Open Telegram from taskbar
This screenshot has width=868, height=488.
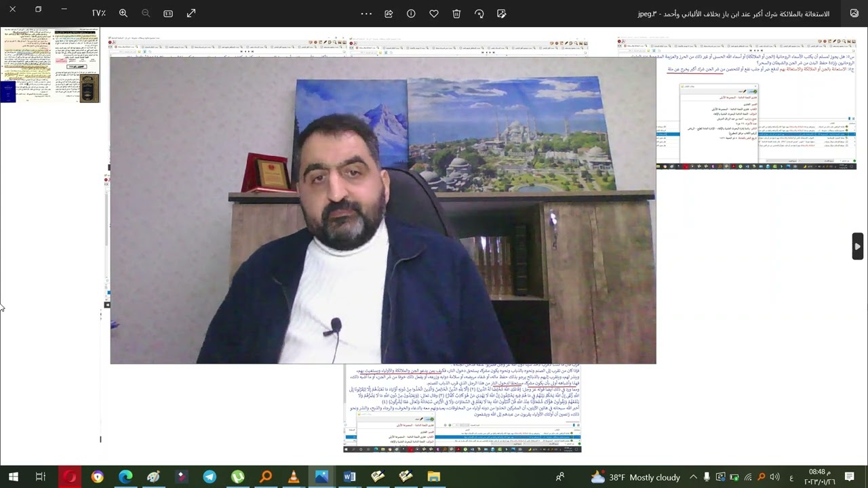[210, 477]
